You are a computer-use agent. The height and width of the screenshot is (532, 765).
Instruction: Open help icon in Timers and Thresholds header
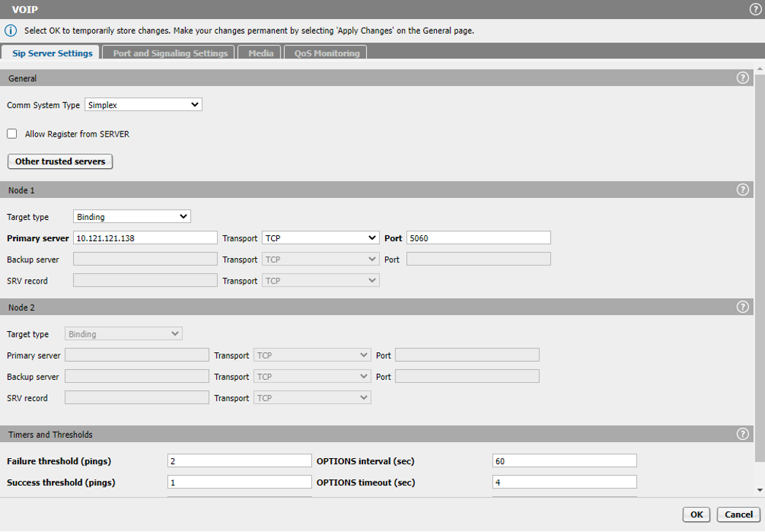(x=742, y=433)
